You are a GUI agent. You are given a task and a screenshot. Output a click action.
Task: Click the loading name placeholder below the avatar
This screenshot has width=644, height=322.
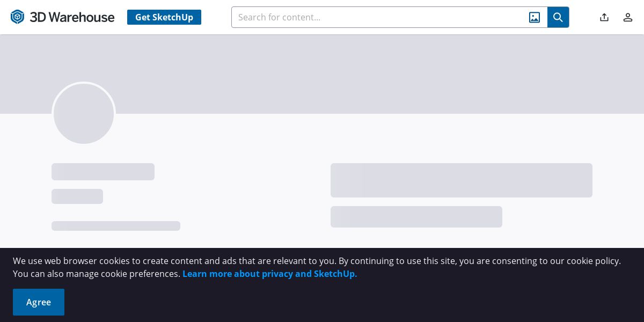pyautogui.click(x=103, y=172)
